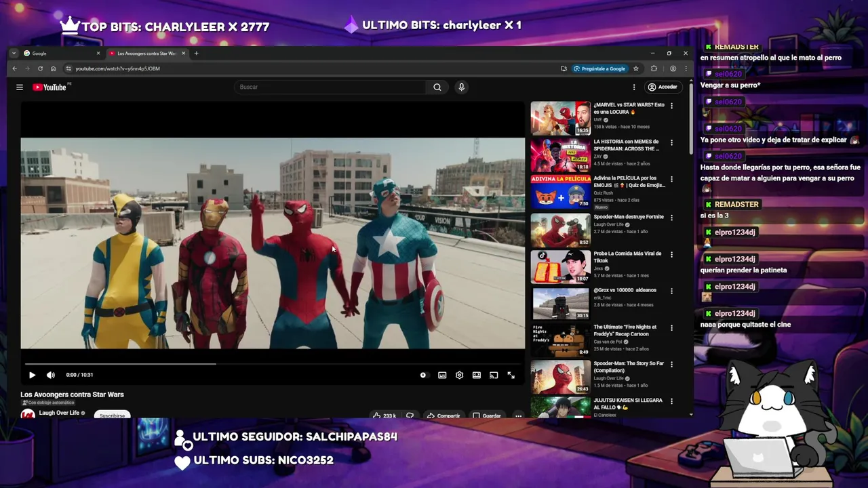Open options for MARVEL vs STAR WARS video
The image size is (868, 488).
[671, 106]
